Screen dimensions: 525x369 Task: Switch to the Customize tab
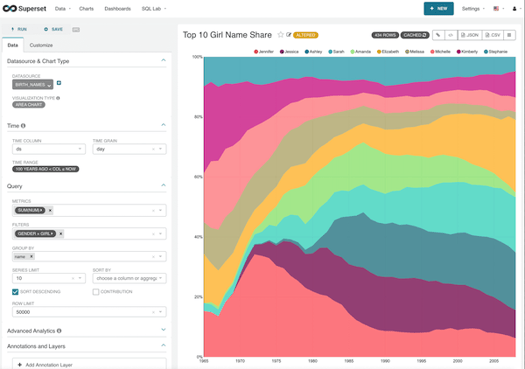pos(41,45)
